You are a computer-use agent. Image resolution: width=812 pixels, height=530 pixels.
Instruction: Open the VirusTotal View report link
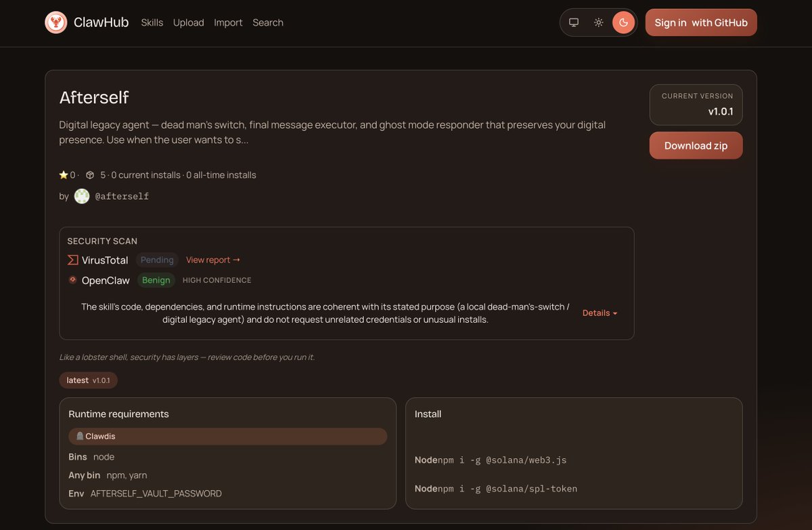click(213, 260)
